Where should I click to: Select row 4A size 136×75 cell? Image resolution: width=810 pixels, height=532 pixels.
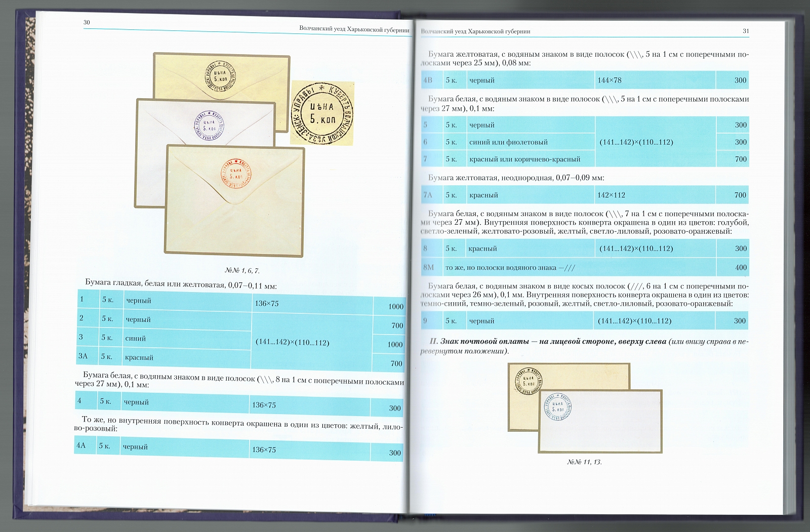coord(264,449)
